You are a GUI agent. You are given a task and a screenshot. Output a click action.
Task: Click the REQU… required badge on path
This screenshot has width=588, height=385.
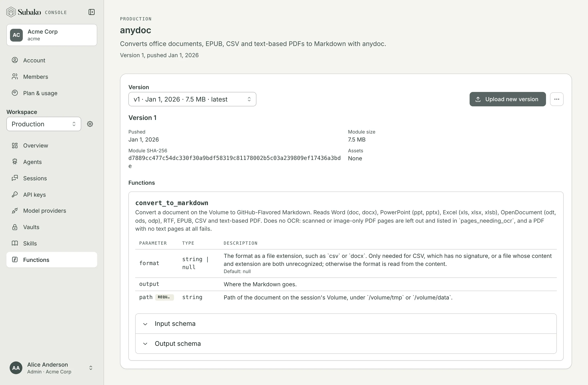[x=164, y=297]
